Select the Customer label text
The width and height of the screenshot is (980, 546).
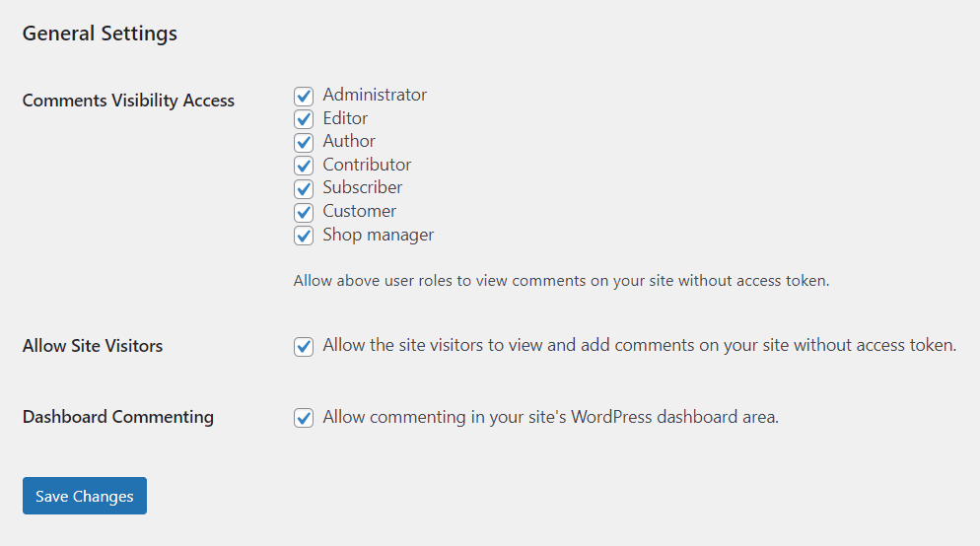(x=360, y=211)
